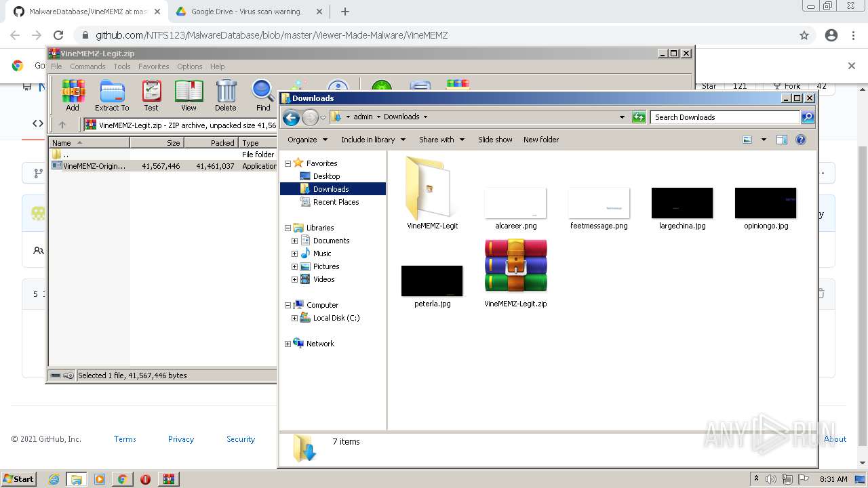The image size is (868, 488).
Task: Open the VineMEMZ-Legit folder
Action: point(432,193)
